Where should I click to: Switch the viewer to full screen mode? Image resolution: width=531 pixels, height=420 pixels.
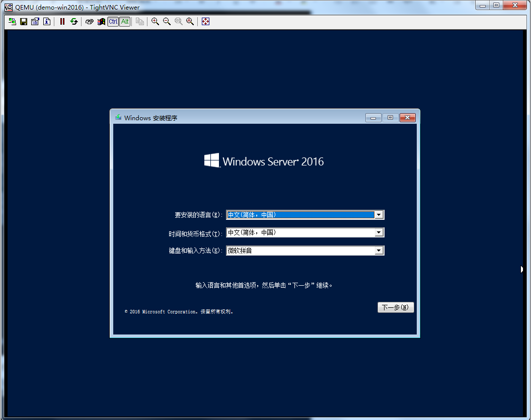point(205,22)
